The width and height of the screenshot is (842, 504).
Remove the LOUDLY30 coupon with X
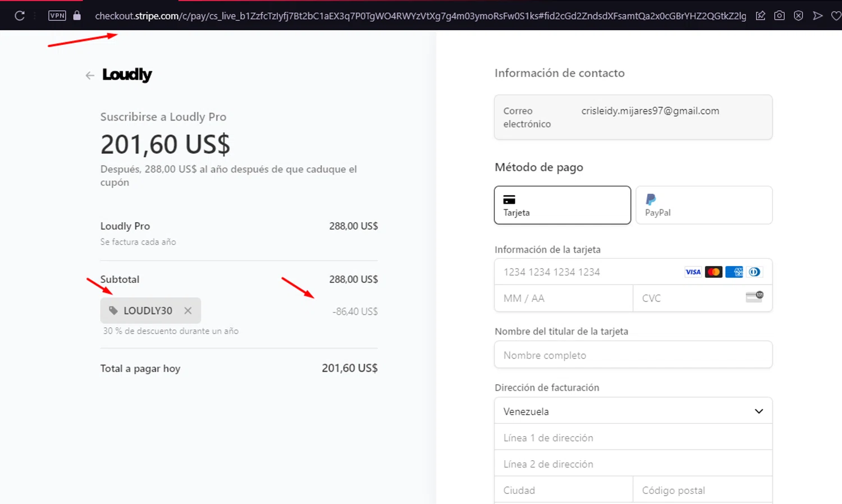click(x=188, y=310)
